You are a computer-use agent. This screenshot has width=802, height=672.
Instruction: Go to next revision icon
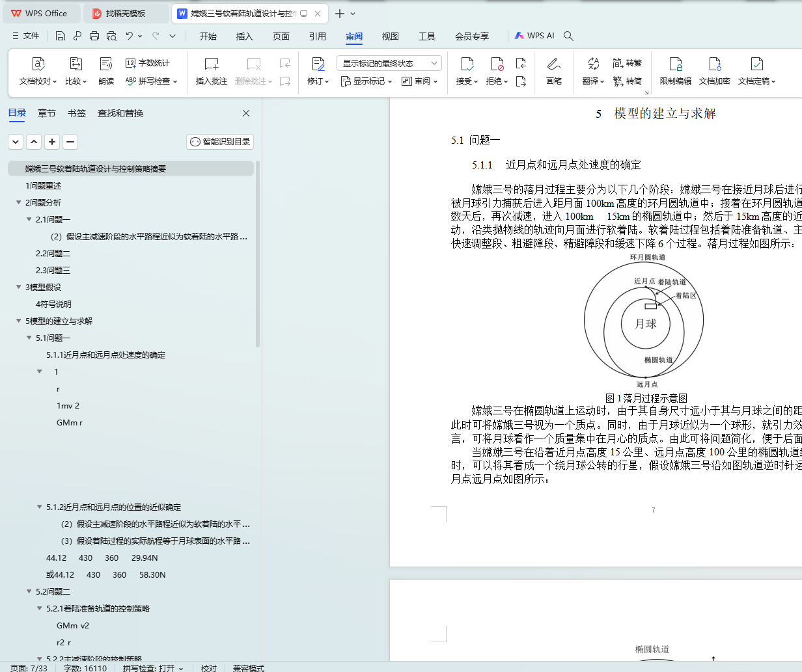tap(521, 81)
